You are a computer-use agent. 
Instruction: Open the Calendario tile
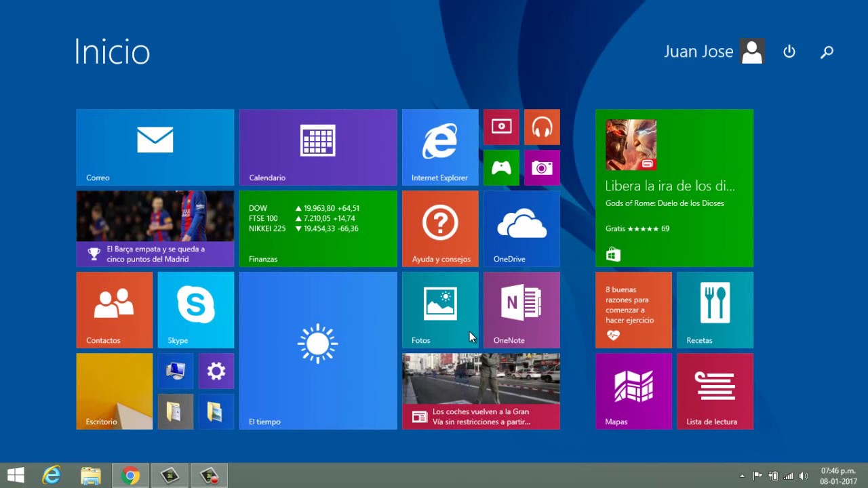pyautogui.click(x=318, y=147)
